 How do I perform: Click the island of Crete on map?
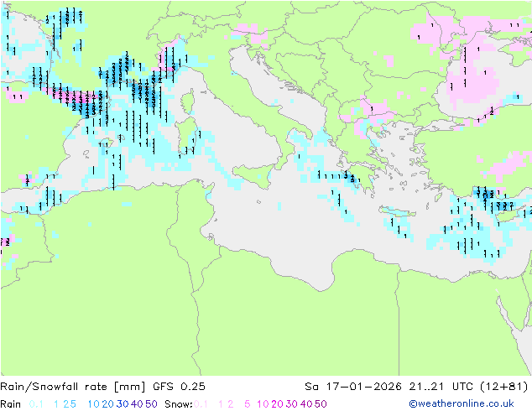pos(397,212)
